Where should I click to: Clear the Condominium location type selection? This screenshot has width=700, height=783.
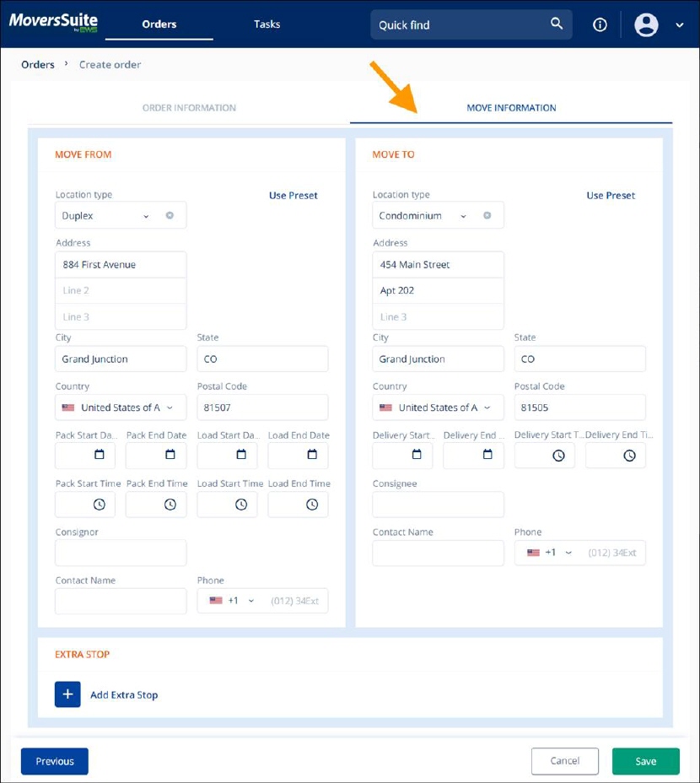[487, 215]
